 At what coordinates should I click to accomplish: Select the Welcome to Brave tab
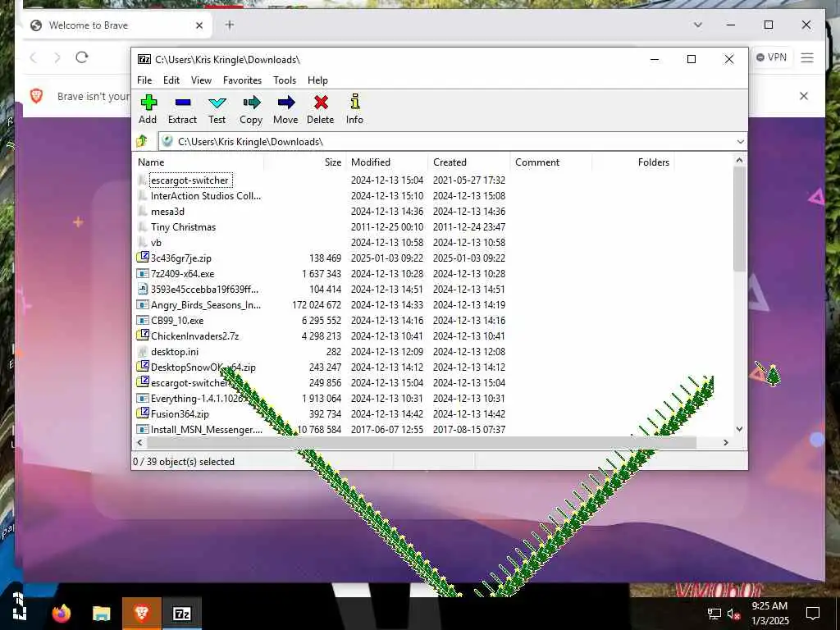click(x=119, y=25)
